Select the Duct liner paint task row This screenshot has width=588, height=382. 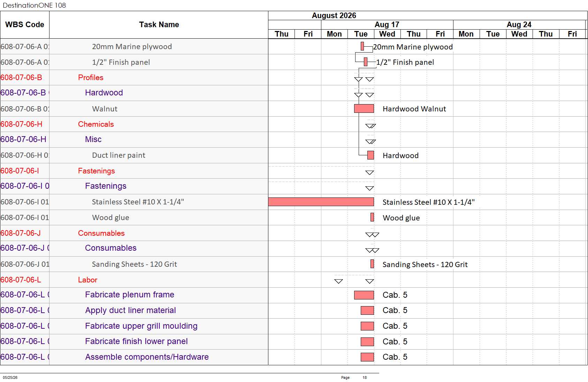click(x=134, y=155)
